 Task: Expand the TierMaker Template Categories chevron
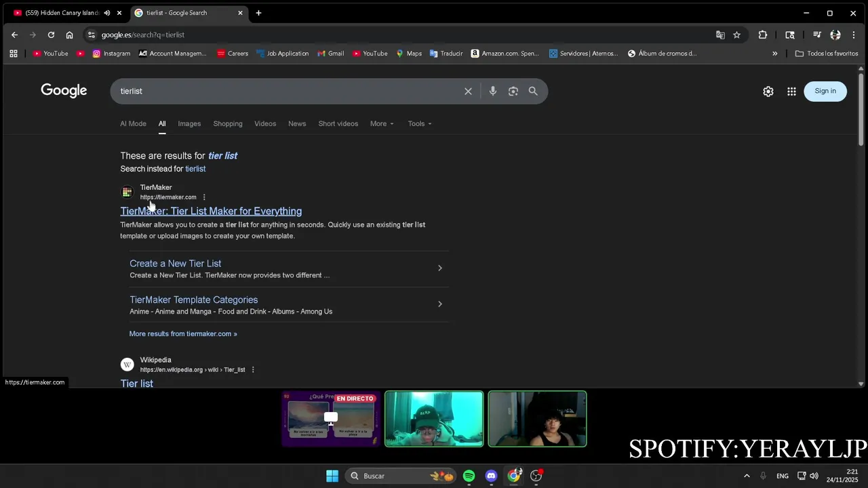pos(439,304)
